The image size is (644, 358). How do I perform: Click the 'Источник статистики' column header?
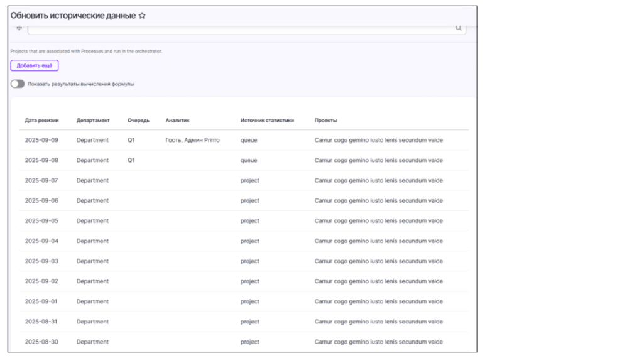(267, 120)
